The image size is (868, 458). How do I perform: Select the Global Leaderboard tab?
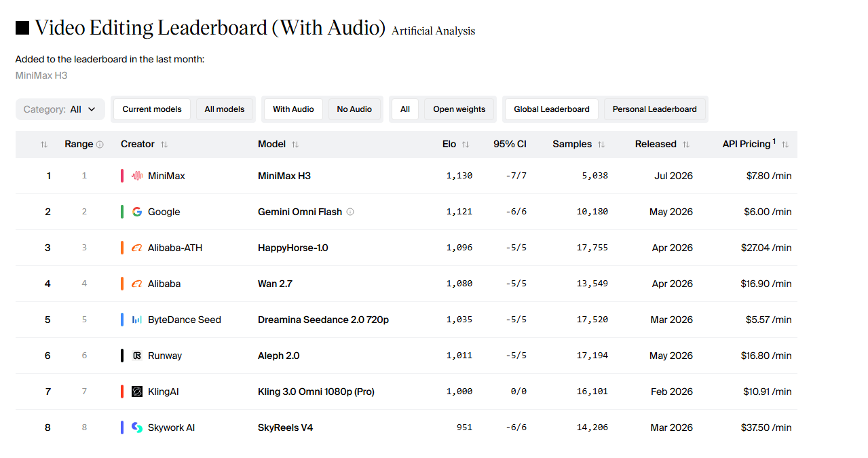[552, 109]
